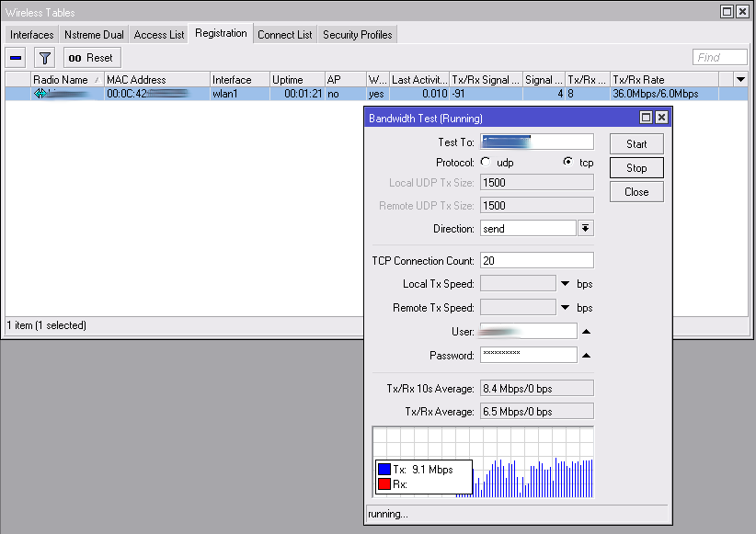Click the Find search box
The width and height of the screenshot is (756, 534).
[719, 57]
